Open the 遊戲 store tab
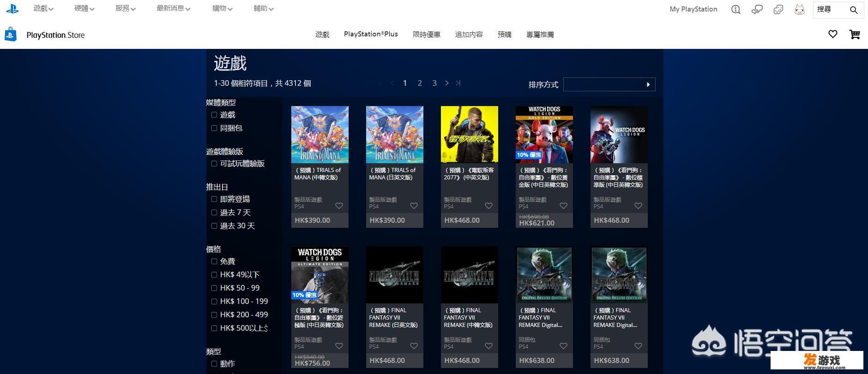 (322, 35)
